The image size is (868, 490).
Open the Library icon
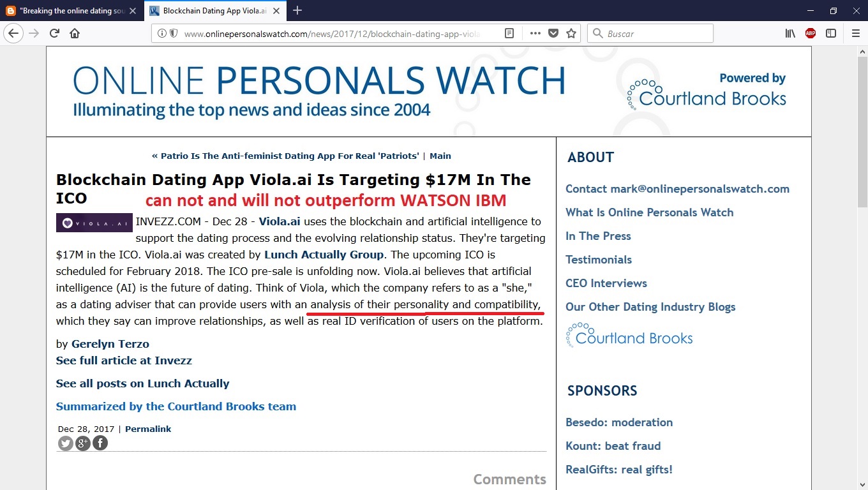pyautogui.click(x=790, y=33)
